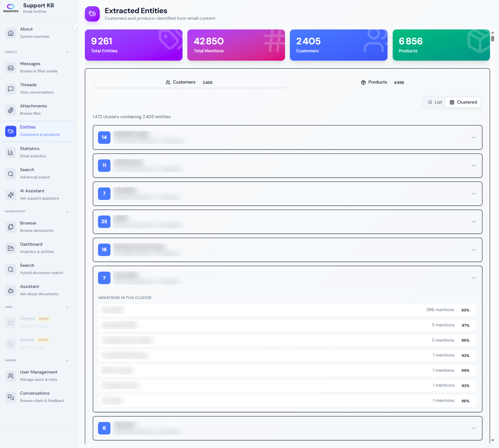This screenshot has height=448, width=499.
Task: Switch to Clustered view
Action: click(x=463, y=102)
